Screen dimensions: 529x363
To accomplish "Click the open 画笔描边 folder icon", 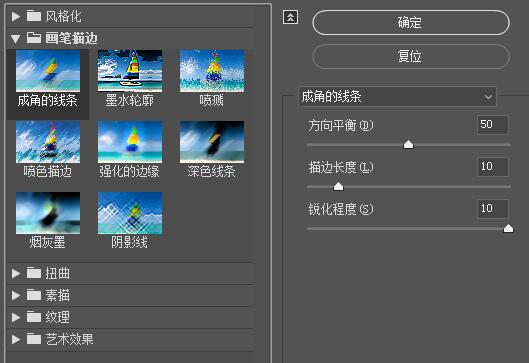I will coord(34,38).
